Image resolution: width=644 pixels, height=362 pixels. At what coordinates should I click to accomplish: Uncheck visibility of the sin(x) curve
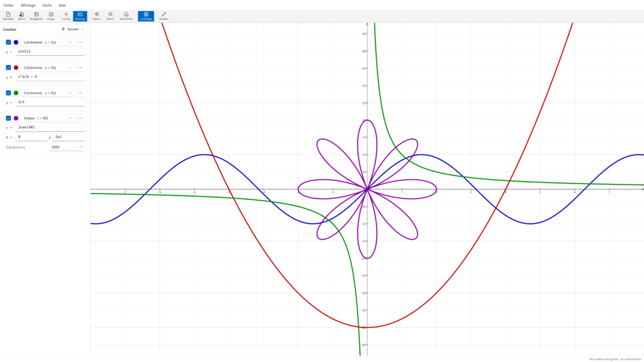click(8, 42)
